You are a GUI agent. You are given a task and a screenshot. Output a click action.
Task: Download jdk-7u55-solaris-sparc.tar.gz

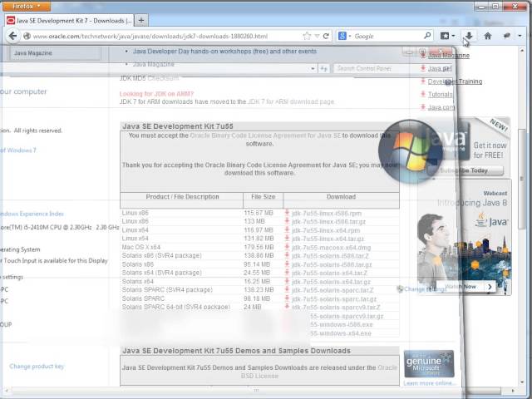pos(334,299)
